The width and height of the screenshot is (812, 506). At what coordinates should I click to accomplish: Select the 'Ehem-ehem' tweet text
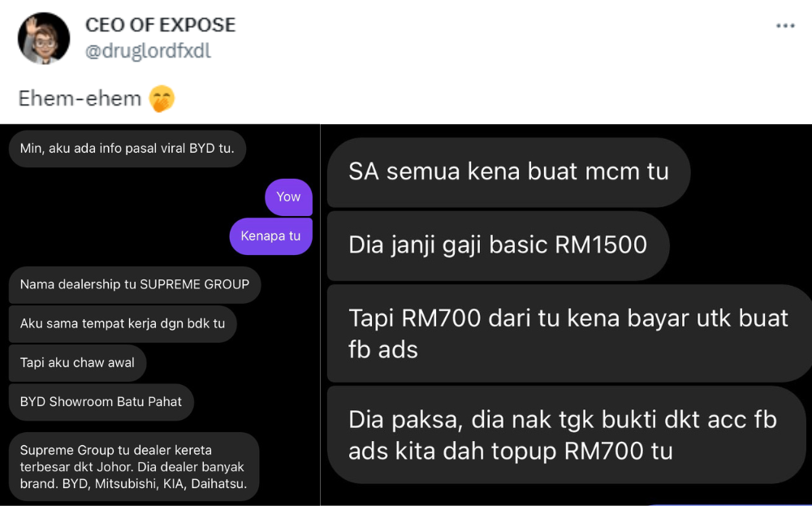point(80,98)
